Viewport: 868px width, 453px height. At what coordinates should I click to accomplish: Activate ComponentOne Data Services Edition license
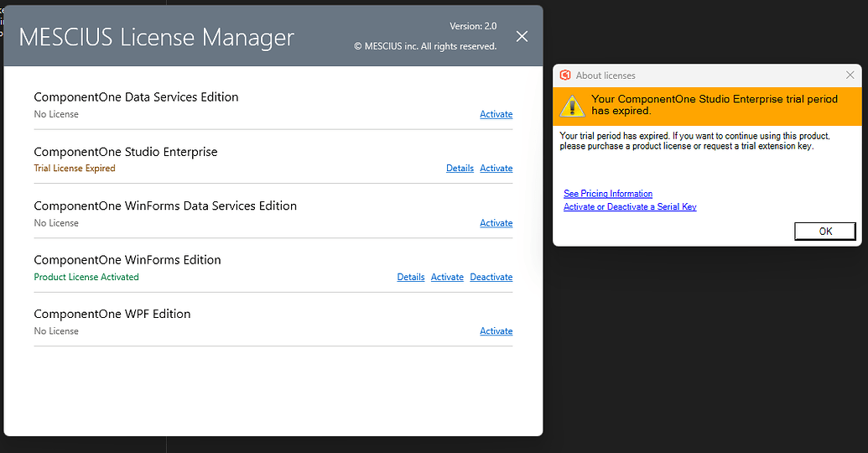pyautogui.click(x=496, y=114)
